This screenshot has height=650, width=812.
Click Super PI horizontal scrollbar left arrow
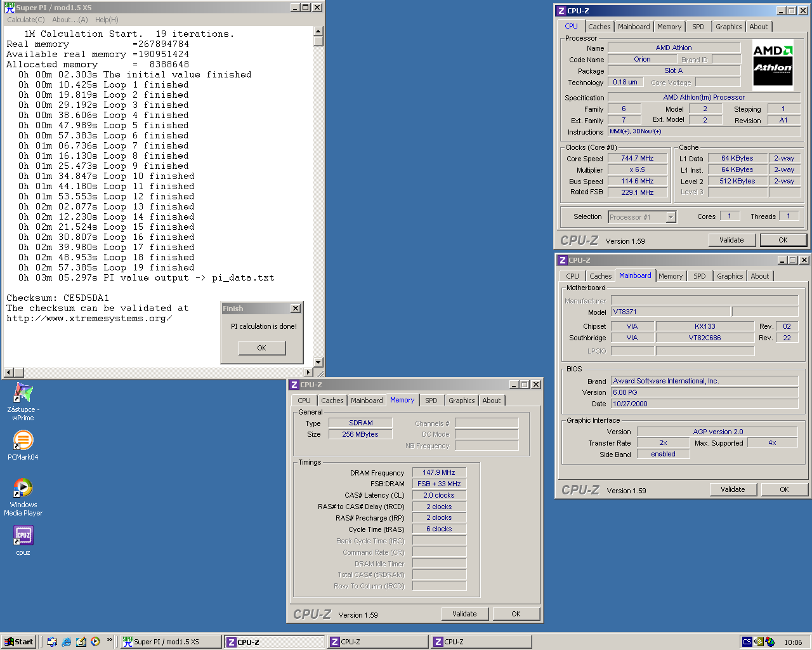9,373
